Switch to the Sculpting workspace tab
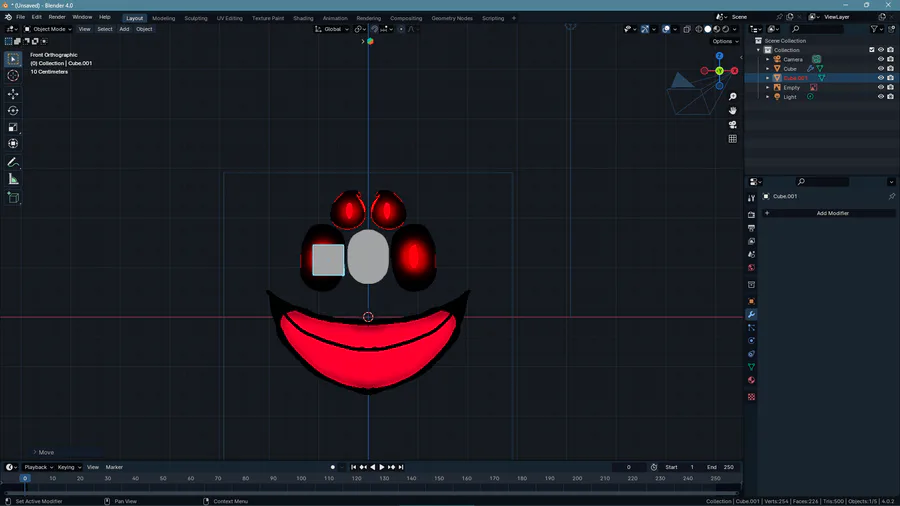The height and width of the screenshot is (506, 900). coord(195,18)
